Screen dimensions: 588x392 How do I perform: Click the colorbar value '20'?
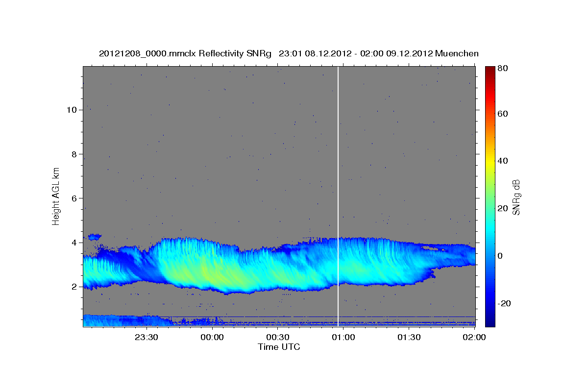point(503,208)
